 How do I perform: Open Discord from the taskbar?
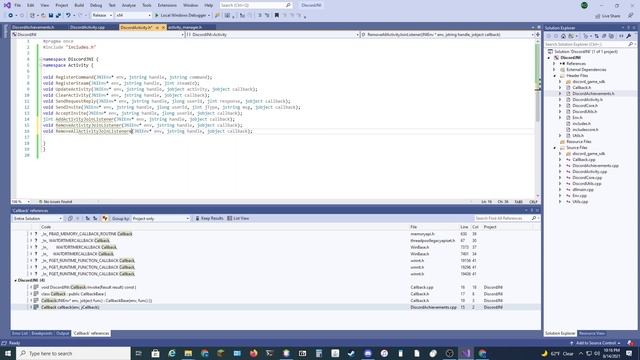[368, 353]
